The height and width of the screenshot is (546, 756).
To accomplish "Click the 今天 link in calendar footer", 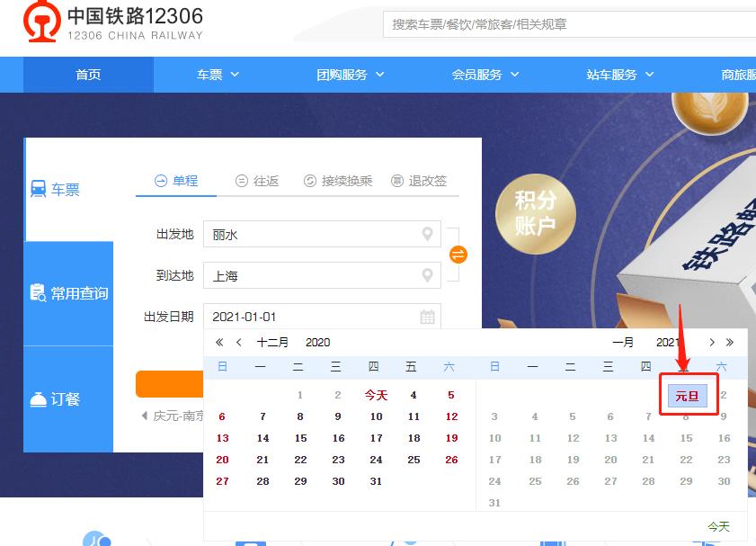I will coord(717,526).
